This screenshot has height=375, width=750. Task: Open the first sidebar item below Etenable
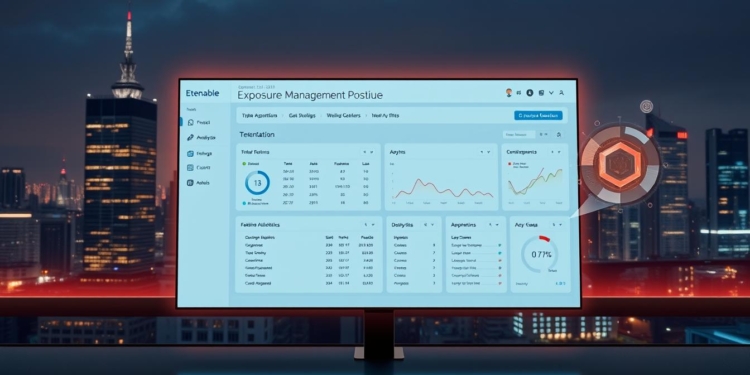199,122
